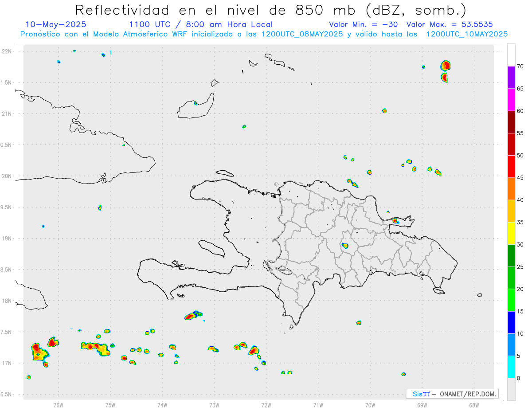Viewport: 532px width, 411px height.
Task: Select the magenta 60–65 dBZ colorbar segment
Action: tap(511, 100)
